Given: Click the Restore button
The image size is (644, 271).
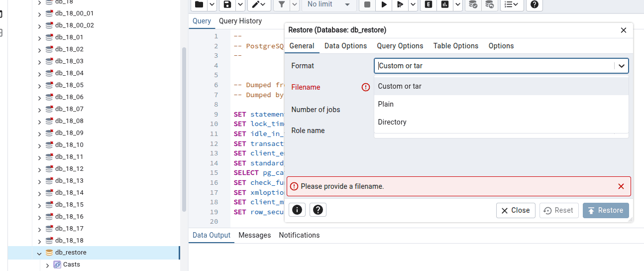Looking at the screenshot, I should tap(606, 210).
